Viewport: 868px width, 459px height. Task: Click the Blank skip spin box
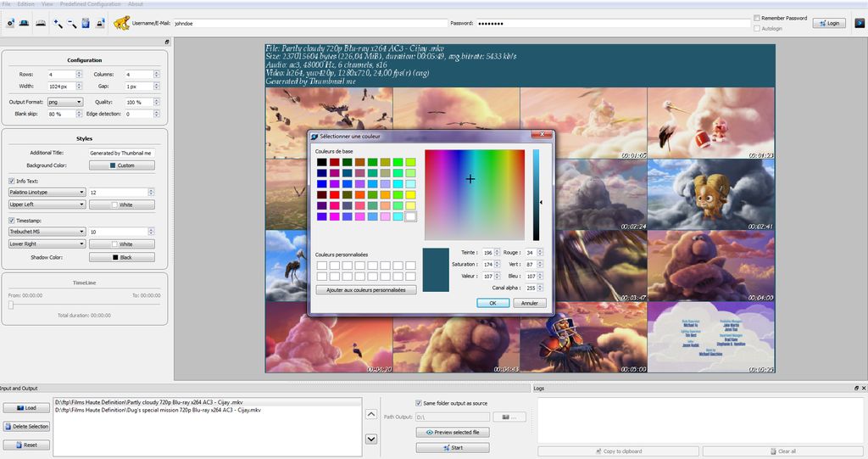click(x=64, y=114)
